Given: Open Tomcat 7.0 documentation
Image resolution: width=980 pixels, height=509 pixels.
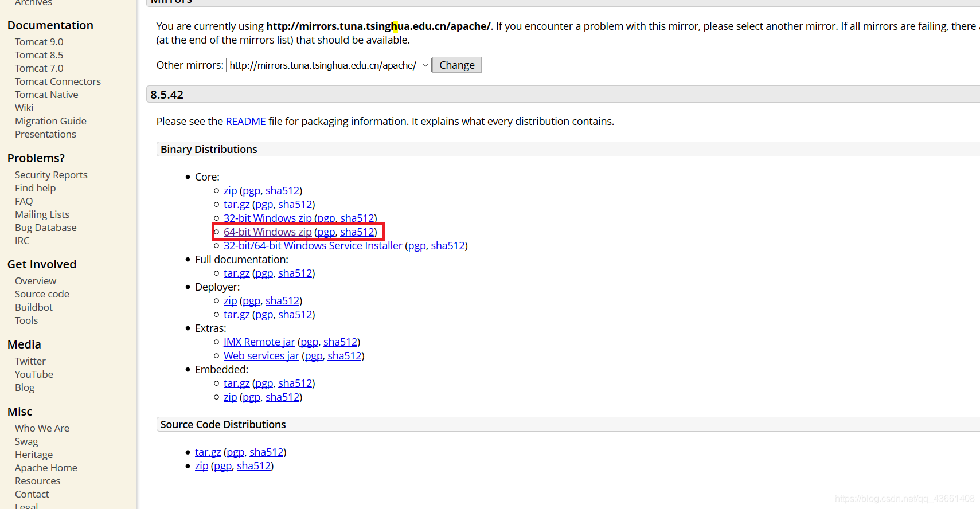Looking at the screenshot, I should [39, 68].
